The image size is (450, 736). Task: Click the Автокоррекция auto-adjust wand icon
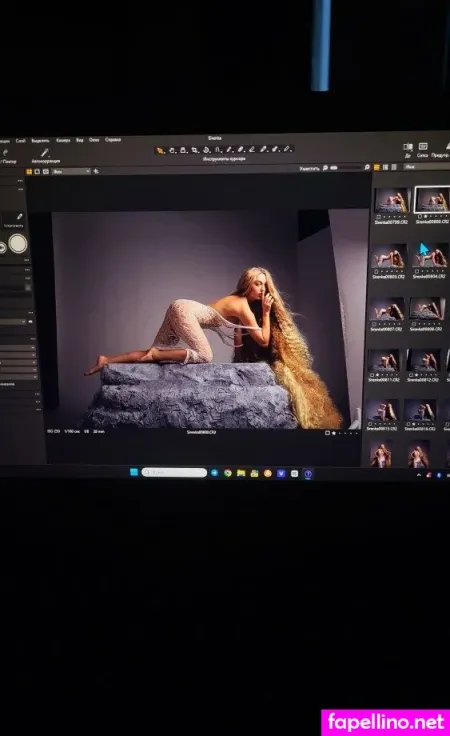(x=45, y=153)
